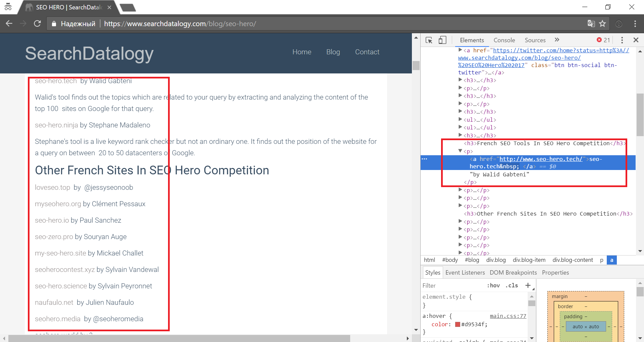This screenshot has width=644, height=342.
Task: Open myseohero.org link
Action: (x=58, y=204)
